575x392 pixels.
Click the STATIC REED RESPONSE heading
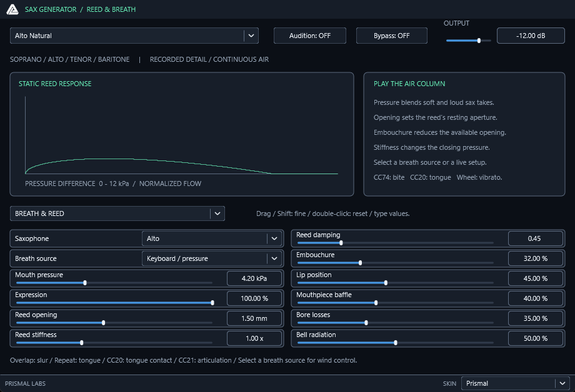tap(55, 84)
